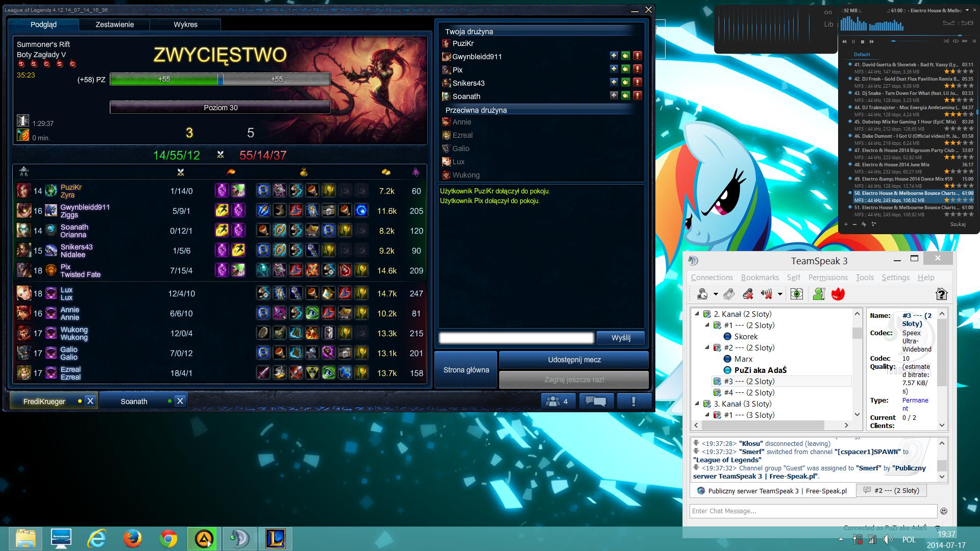Open the chat bubbles button in LoL bar
980x551 pixels.
(x=596, y=402)
